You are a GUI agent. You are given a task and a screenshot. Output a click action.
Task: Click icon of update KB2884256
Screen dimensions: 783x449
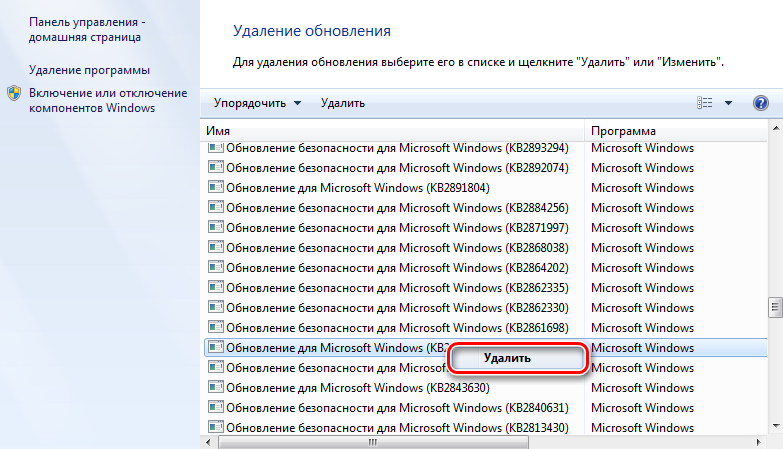coord(215,208)
